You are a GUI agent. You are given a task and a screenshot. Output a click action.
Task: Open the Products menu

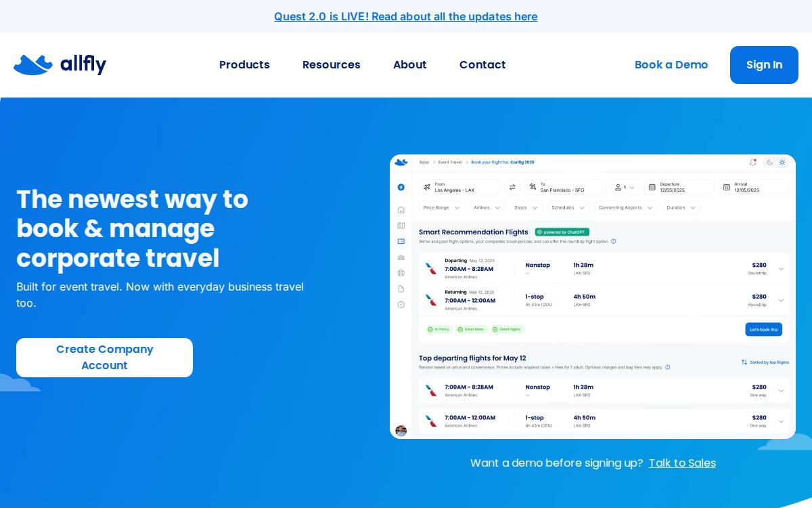(x=244, y=65)
